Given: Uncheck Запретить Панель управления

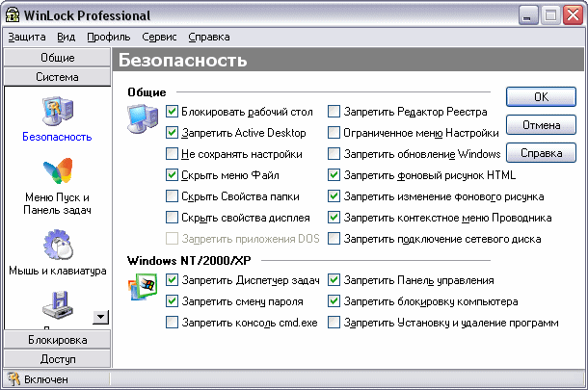Looking at the screenshot, I should 334,280.
